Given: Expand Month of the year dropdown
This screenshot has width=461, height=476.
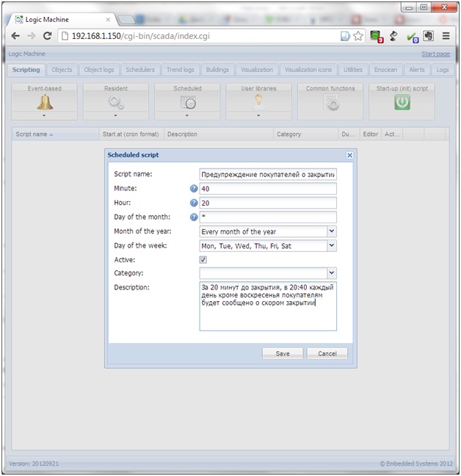Looking at the screenshot, I should pyautogui.click(x=332, y=231).
